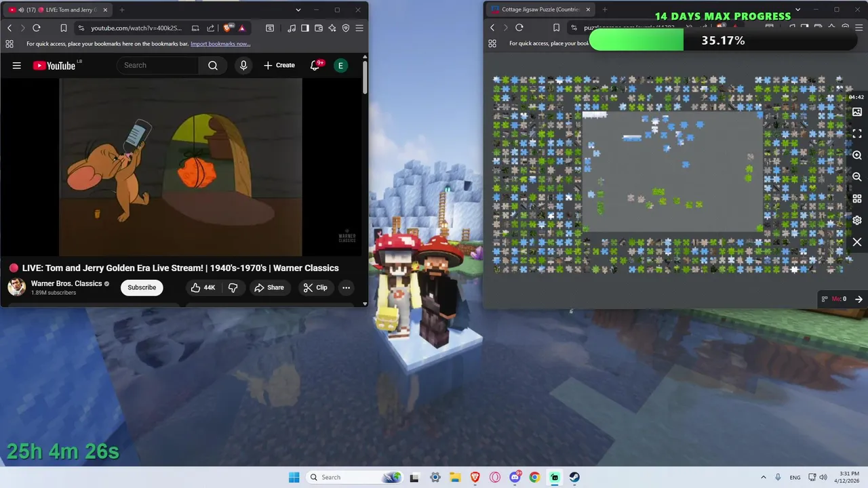The height and width of the screenshot is (488, 868).
Task: Open a new tab in YouTube window
Action: 122,10
